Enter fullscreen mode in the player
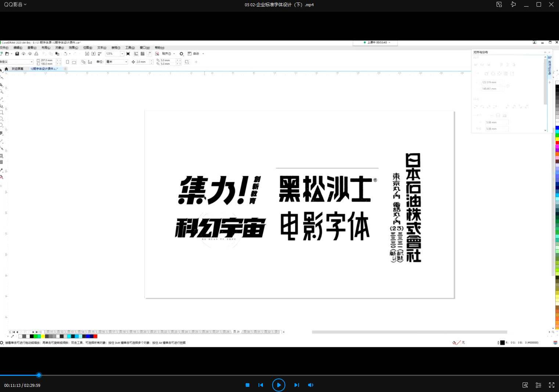Screen dimensions: 559x392 (x=551, y=385)
